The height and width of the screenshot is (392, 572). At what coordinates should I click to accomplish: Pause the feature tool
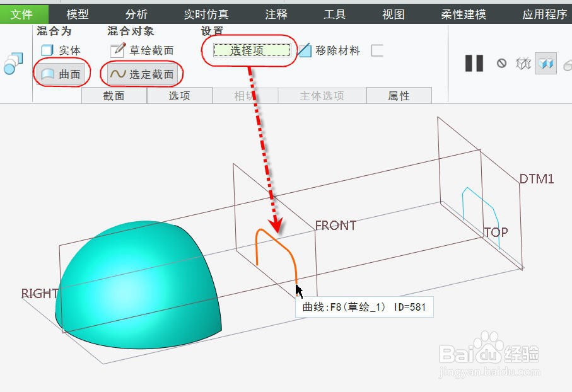474,64
